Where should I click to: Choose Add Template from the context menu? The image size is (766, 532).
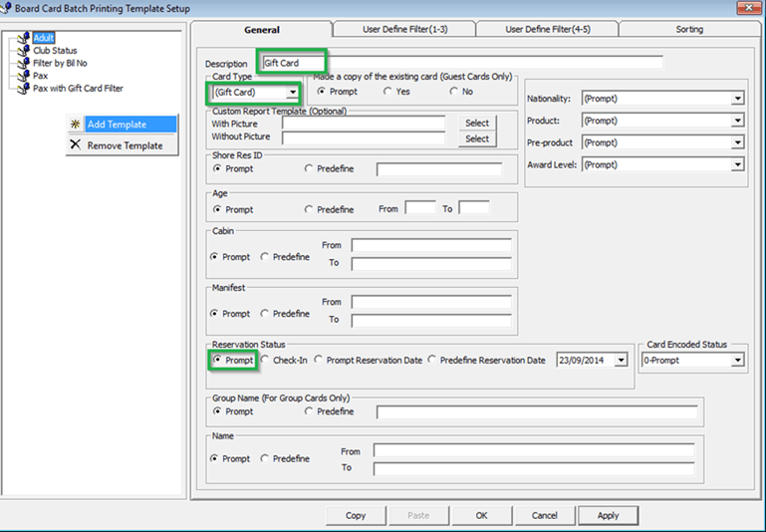pyautogui.click(x=122, y=125)
